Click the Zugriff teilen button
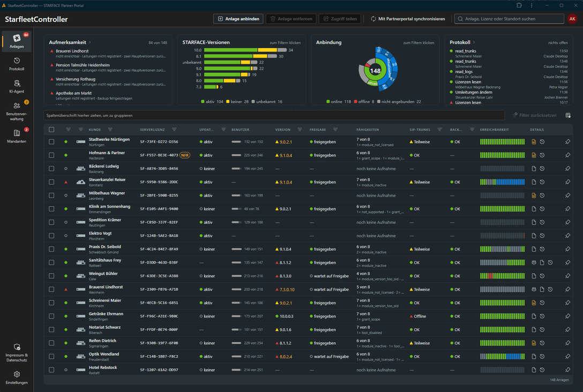The height and width of the screenshot is (392, 583). coord(340,19)
